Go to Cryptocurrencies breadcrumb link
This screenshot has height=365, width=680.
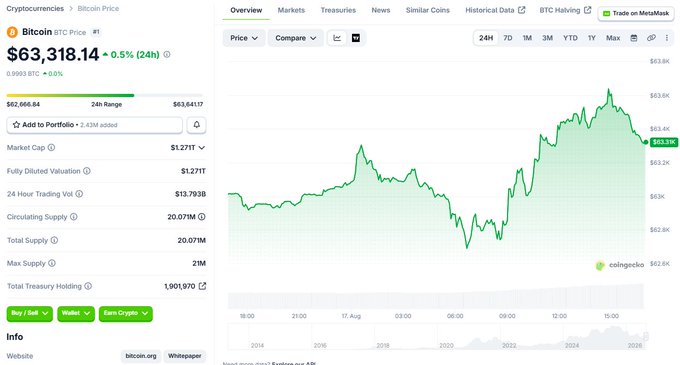point(35,9)
